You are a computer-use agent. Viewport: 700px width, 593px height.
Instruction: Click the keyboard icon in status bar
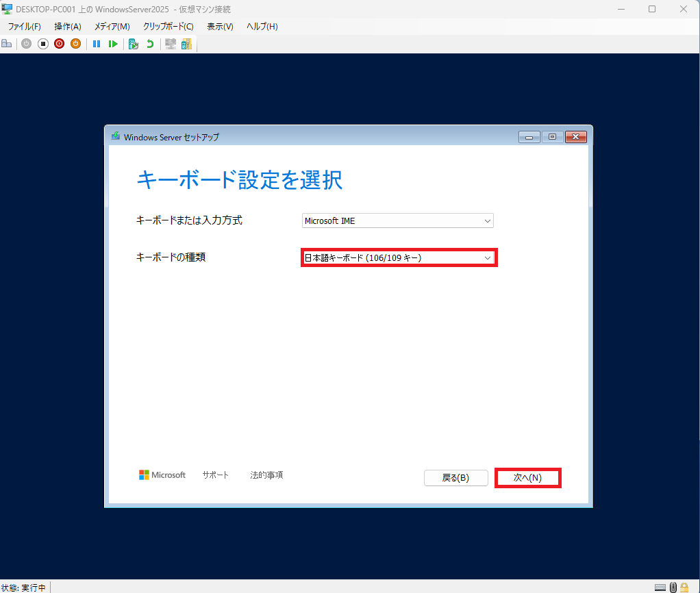pos(660,588)
